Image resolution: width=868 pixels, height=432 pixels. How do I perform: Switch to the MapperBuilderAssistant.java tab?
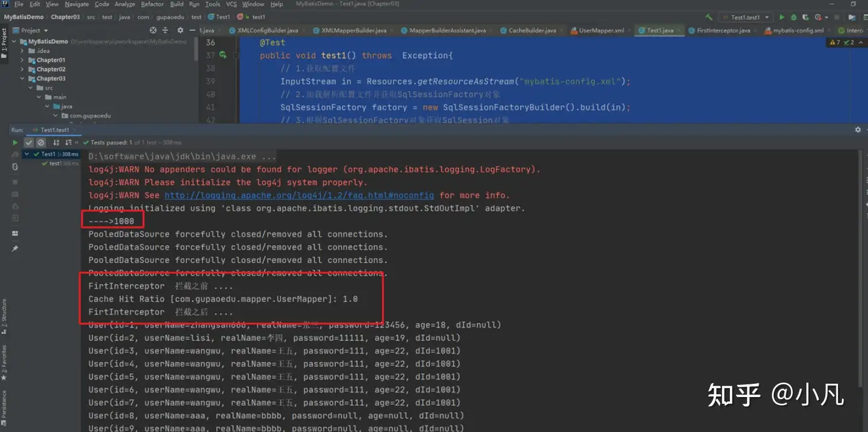[447, 30]
